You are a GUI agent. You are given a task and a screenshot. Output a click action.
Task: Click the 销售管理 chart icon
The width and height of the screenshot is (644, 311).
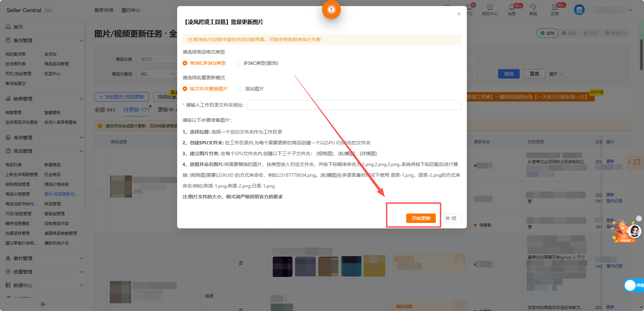click(x=8, y=98)
